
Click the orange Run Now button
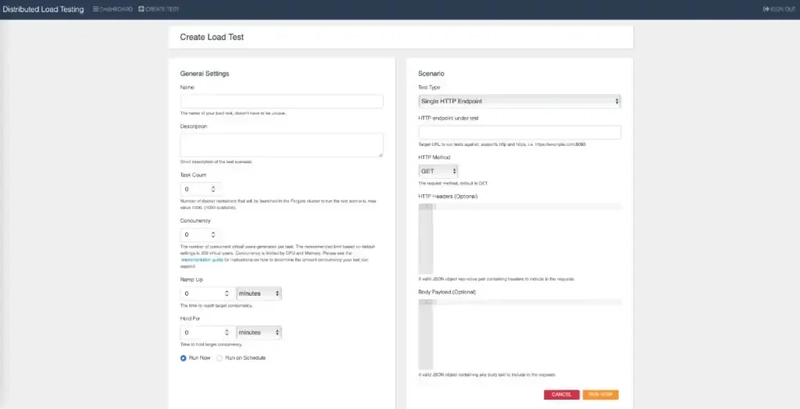coord(601,395)
